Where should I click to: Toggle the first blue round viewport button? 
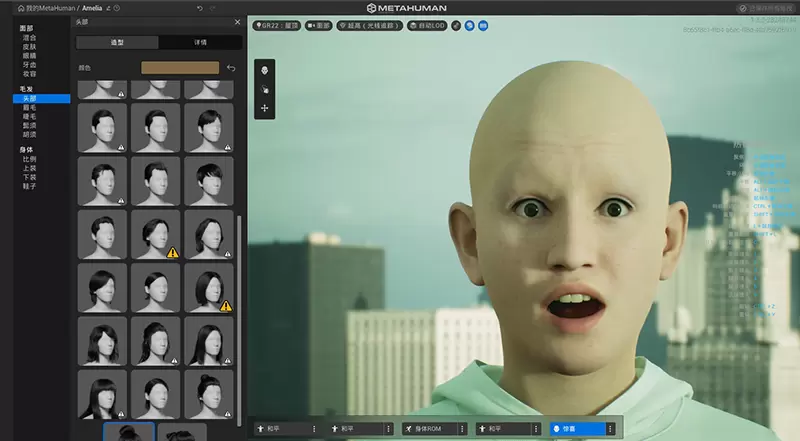tap(470, 25)
